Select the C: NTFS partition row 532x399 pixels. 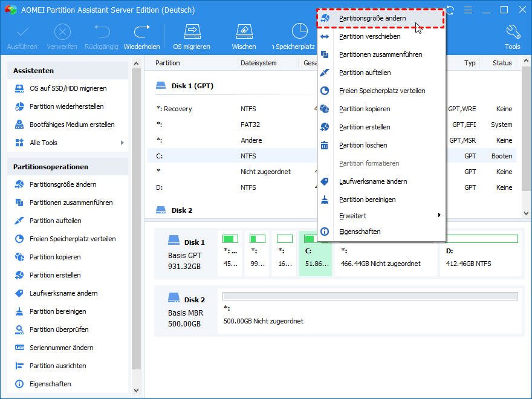coord(331,156)
